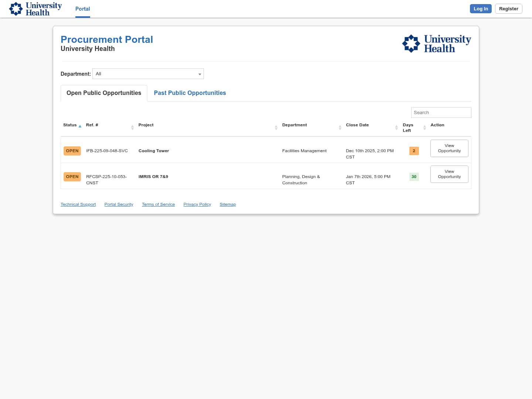This screenshot has width=532, height=399.
Task: Open the Register page
Action: click(x=508, y=8)
